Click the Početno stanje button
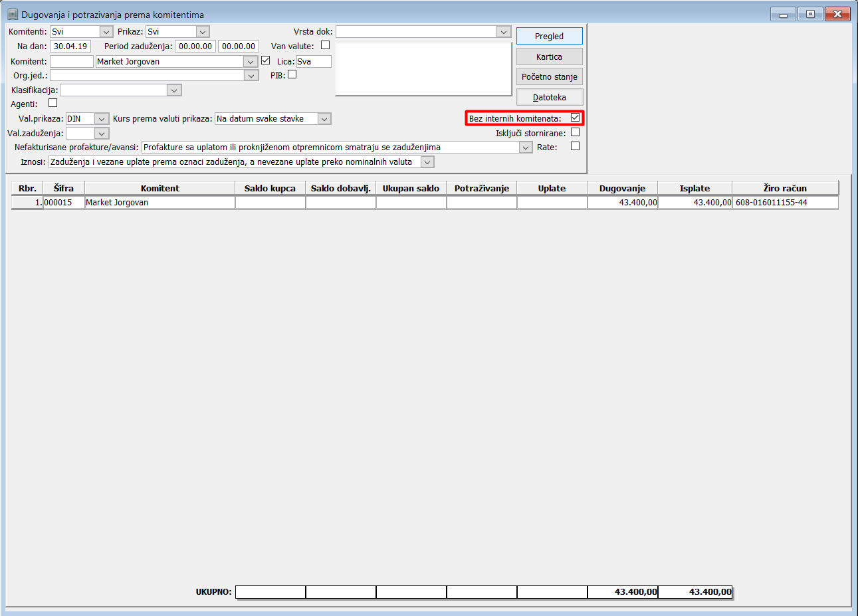858x616 pixels. tap(550, 76)
